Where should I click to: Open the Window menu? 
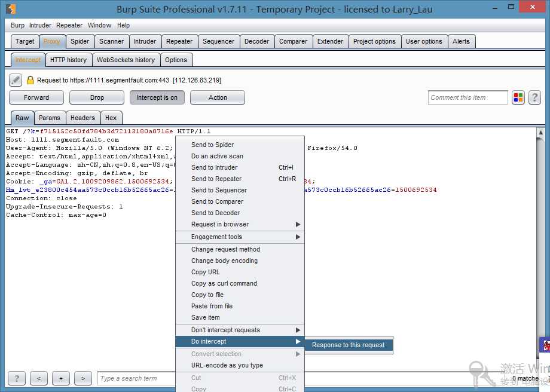99,25
